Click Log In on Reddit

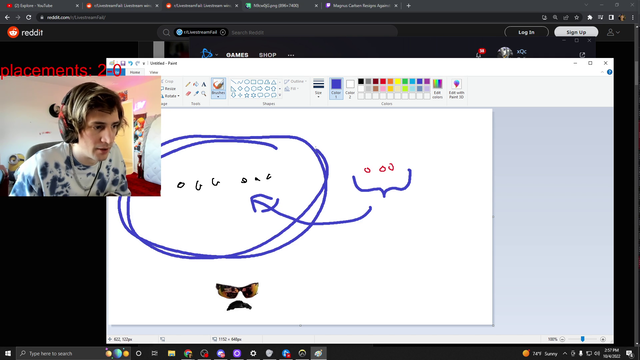pos(526,32)
